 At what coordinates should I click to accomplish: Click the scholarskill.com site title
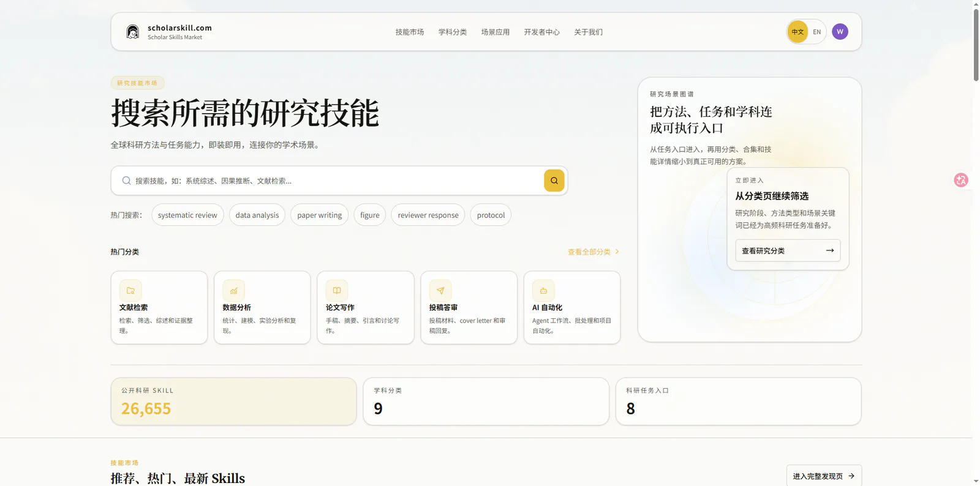pos(179,28)
